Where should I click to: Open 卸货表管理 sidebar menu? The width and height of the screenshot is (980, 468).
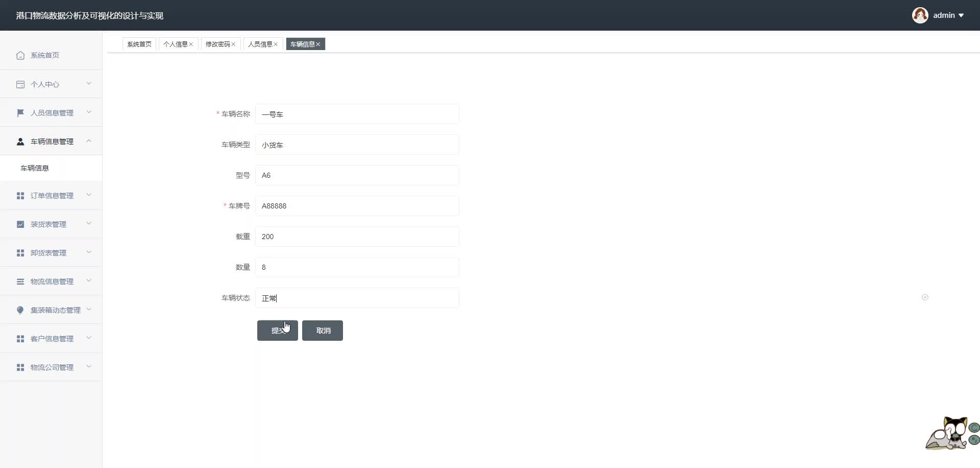pos(51,253)
